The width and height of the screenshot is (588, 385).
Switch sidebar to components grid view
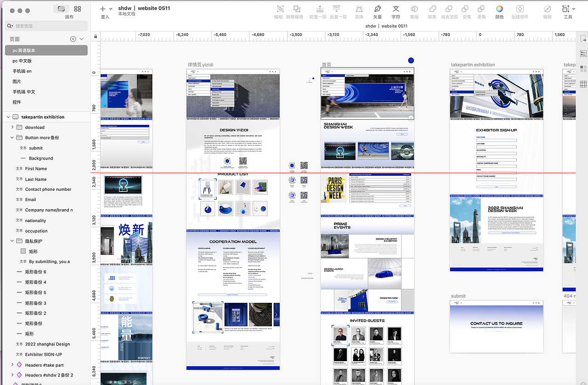pos(78,9)
